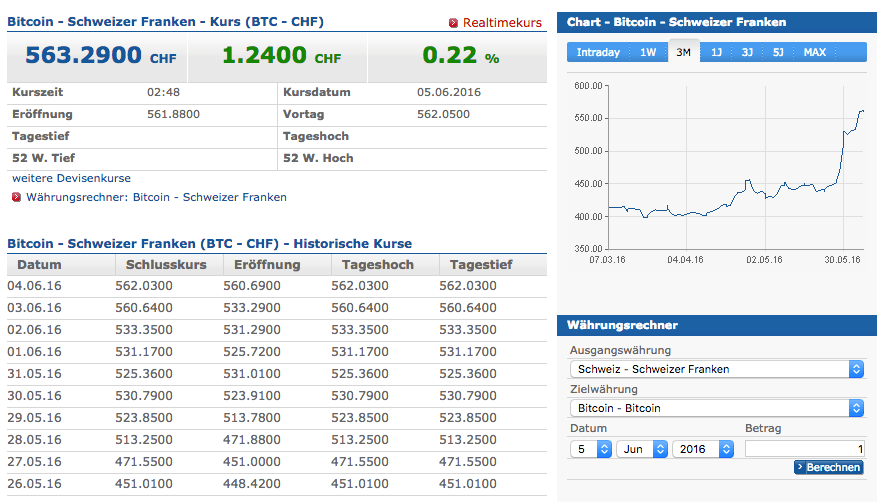Click the 52 W. Hoch label

click(318, 158)
